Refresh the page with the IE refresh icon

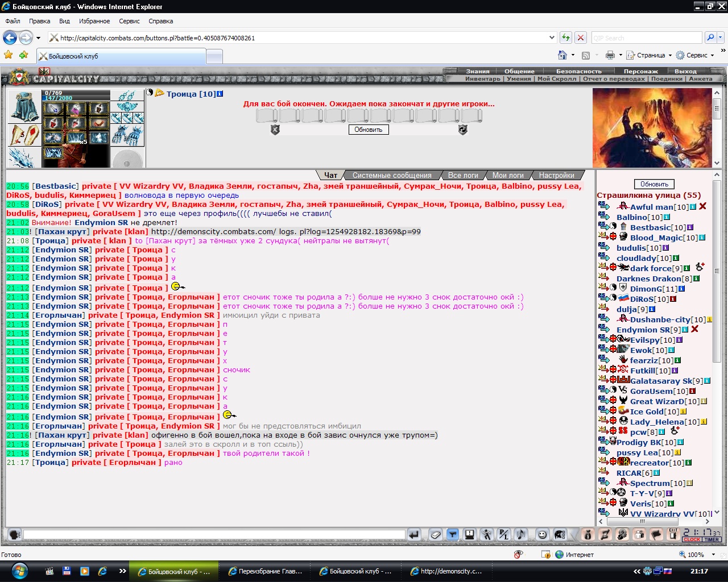pyautogui.click(x=565, y=38)
